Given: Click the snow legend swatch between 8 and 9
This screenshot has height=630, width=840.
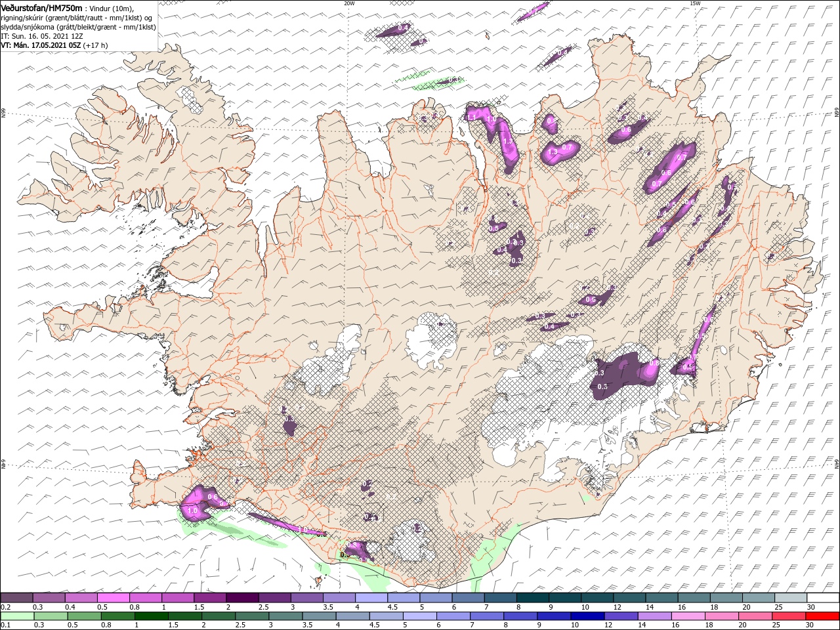Looking at the screenshot, I should pos(533,597).
